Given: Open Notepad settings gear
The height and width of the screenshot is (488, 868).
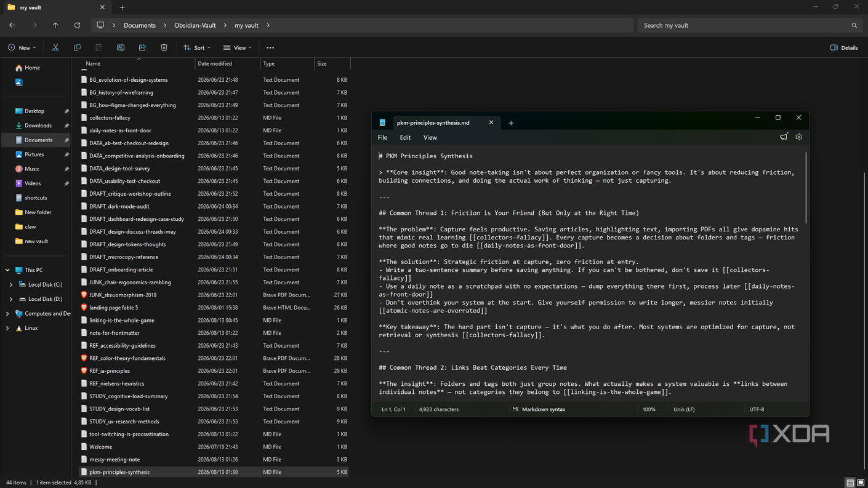Looking at the screenshot, I should tap(799, 137).
